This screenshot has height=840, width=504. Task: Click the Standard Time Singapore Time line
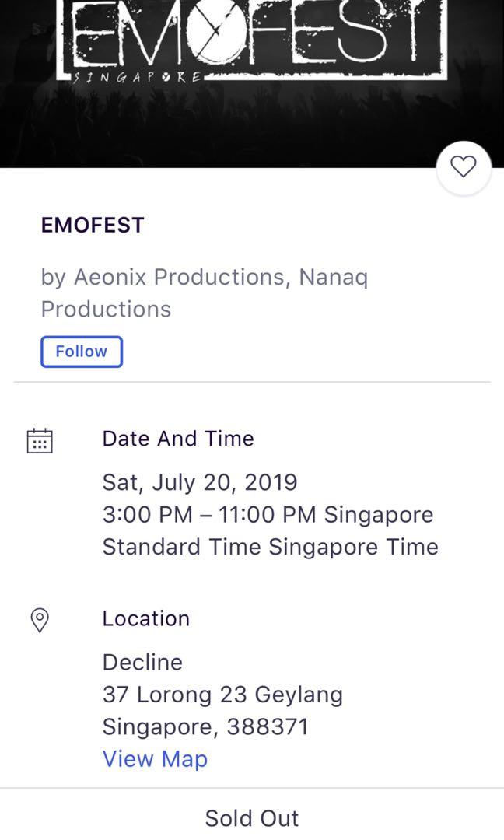tap(270, 547)
